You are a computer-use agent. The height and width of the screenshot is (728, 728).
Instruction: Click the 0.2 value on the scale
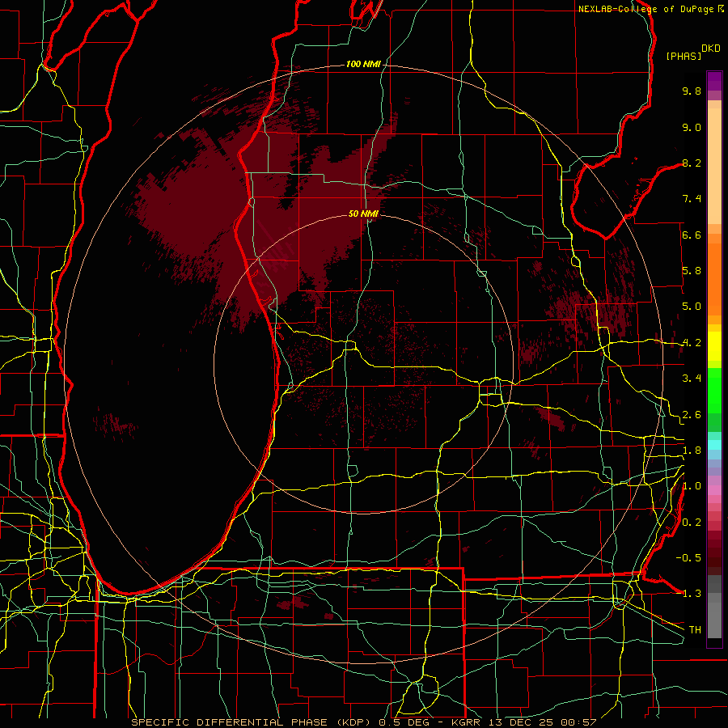coord(692,523)
